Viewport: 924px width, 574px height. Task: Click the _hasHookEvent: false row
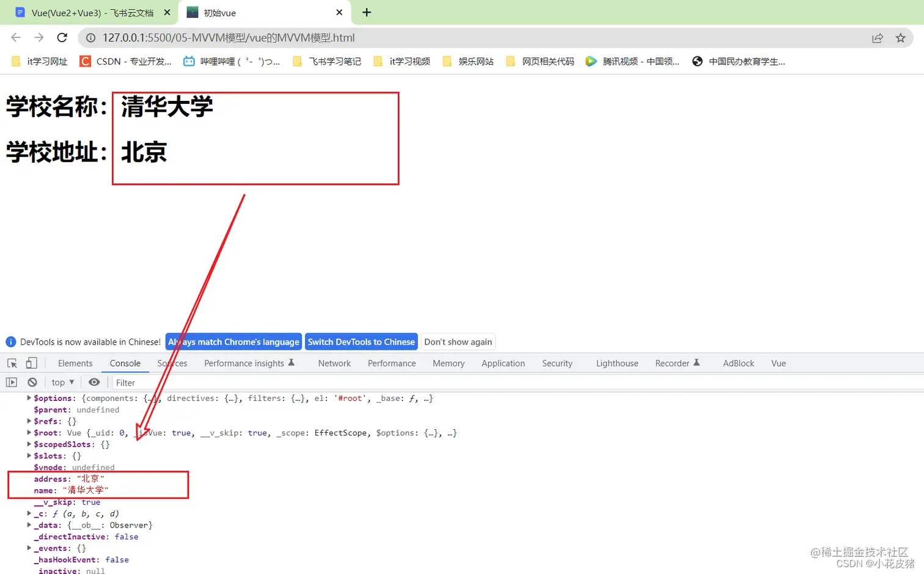[81, 560]
